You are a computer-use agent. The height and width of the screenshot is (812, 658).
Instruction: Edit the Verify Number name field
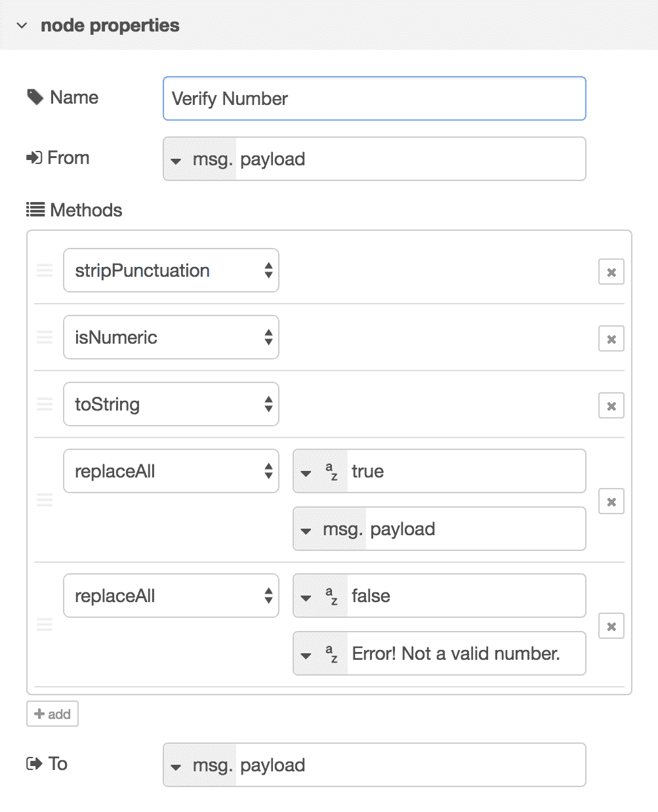point(374,98)
